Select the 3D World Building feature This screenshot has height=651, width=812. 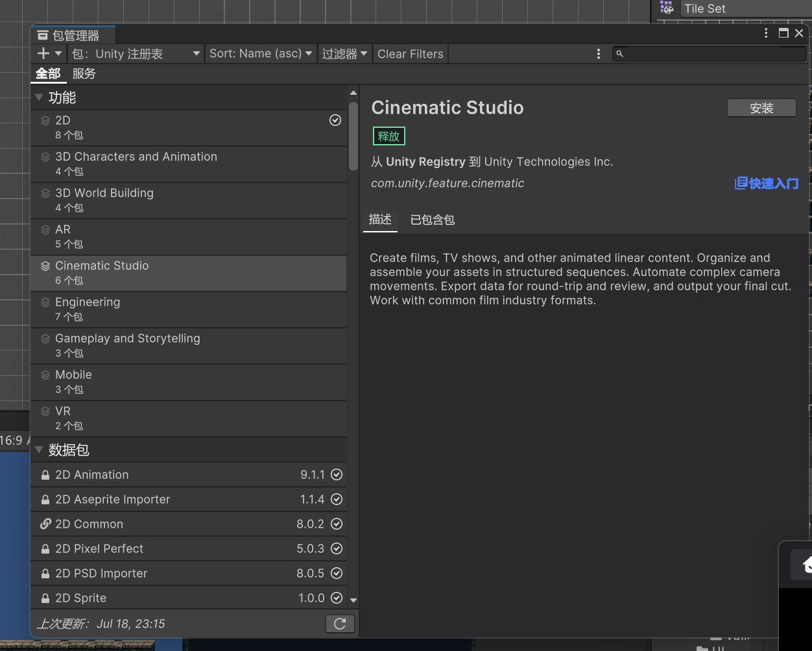pos(188,200)
